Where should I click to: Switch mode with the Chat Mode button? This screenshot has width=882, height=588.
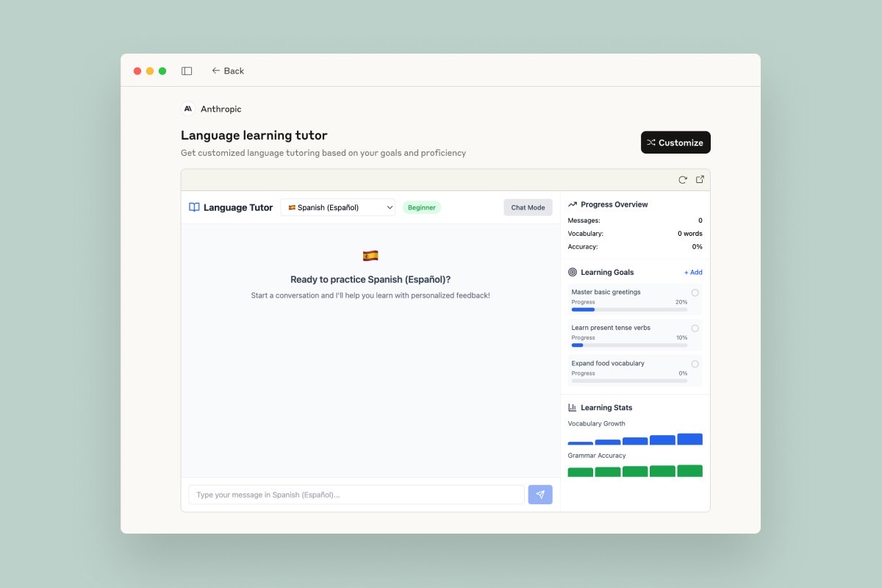(528, 207)
